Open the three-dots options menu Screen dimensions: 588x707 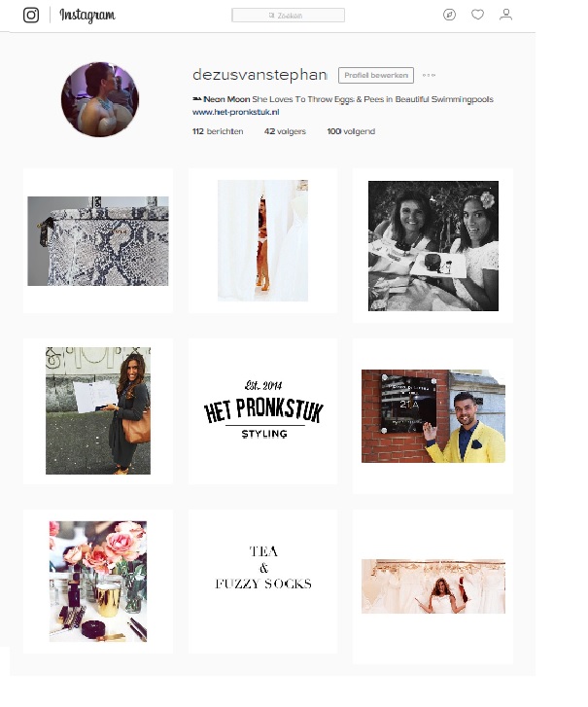(x=429, y=75)
